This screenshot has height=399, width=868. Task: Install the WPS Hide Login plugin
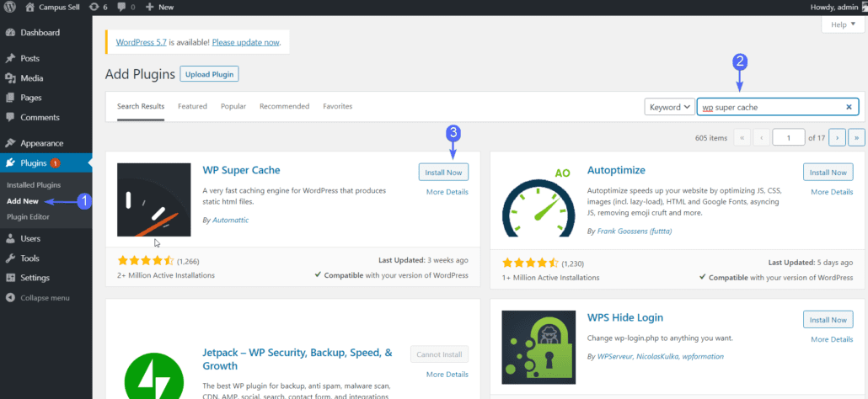click(828, 320)
